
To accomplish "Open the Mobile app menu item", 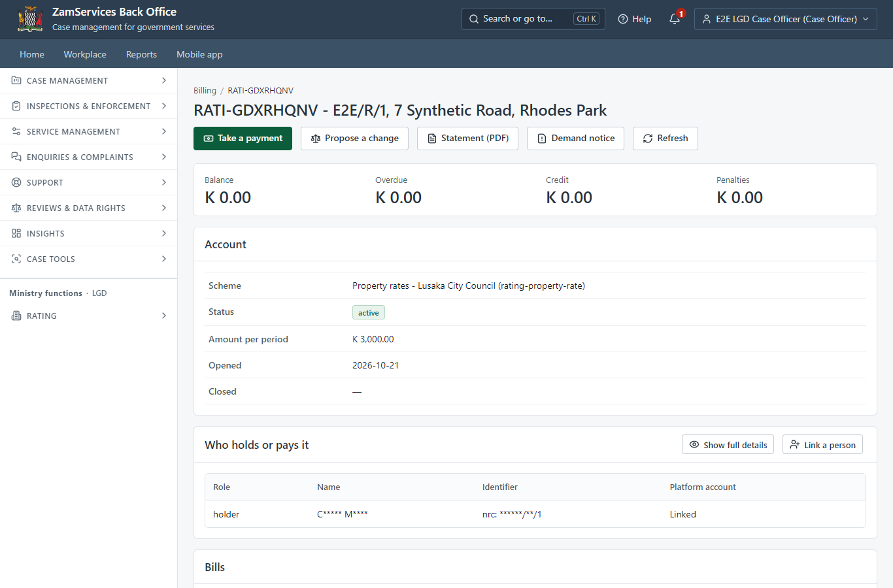I will (199, 54).
